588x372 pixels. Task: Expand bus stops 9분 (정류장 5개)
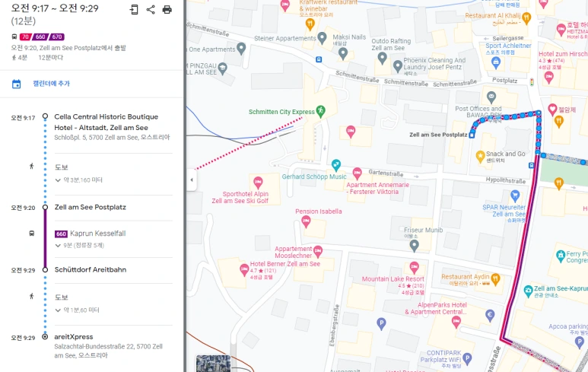coord(80,245)
